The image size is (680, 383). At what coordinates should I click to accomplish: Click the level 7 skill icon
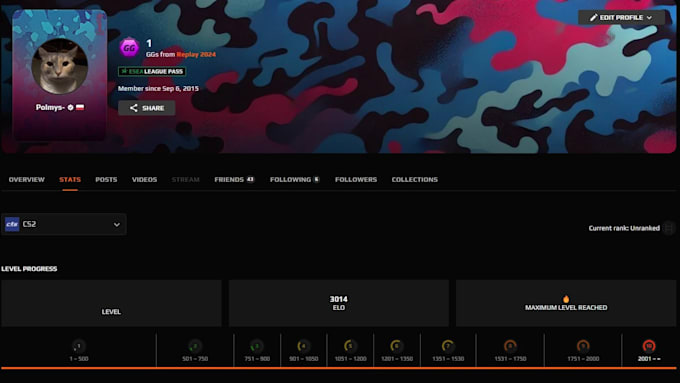[x=448, y=346]
